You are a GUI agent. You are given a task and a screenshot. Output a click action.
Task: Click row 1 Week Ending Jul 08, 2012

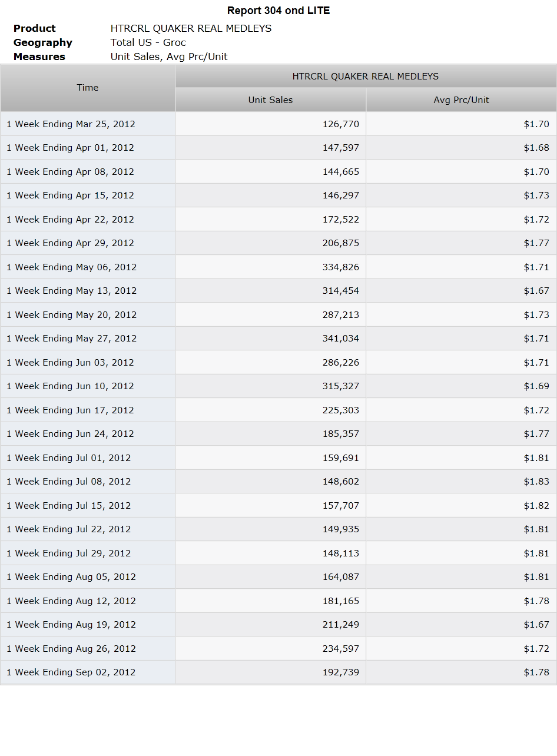click(278, 482)
